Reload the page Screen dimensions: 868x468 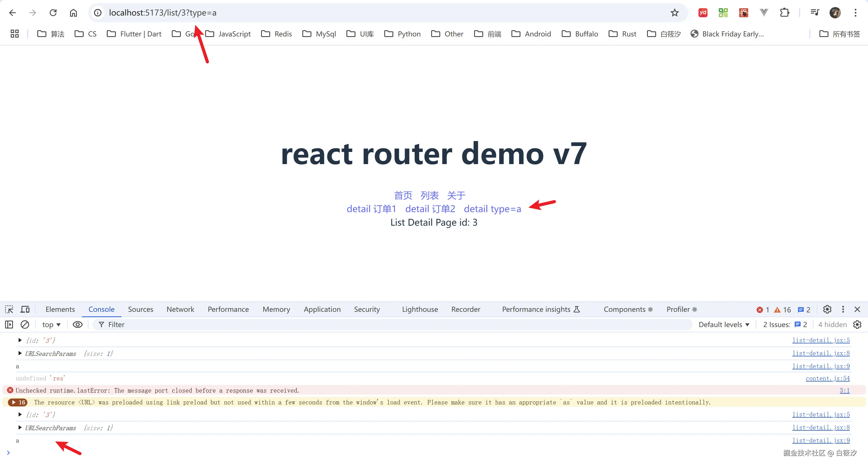coord(53,13)
